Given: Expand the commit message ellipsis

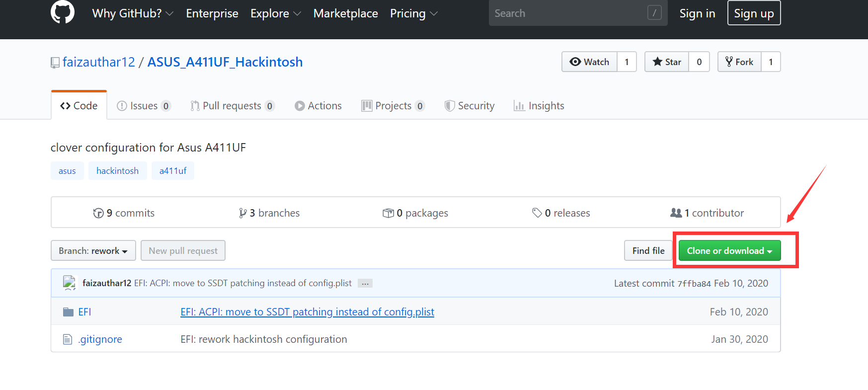Looking at the screenshot, I should click(x=365, y=283).
